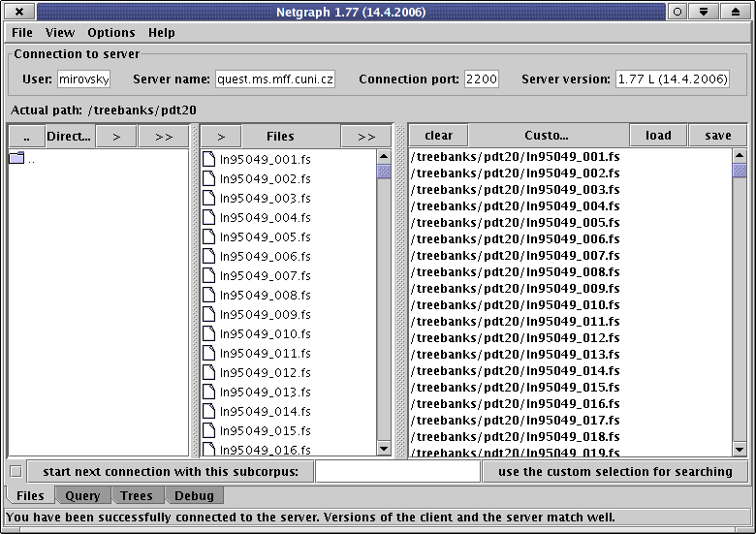Save the custom selection

718,136
